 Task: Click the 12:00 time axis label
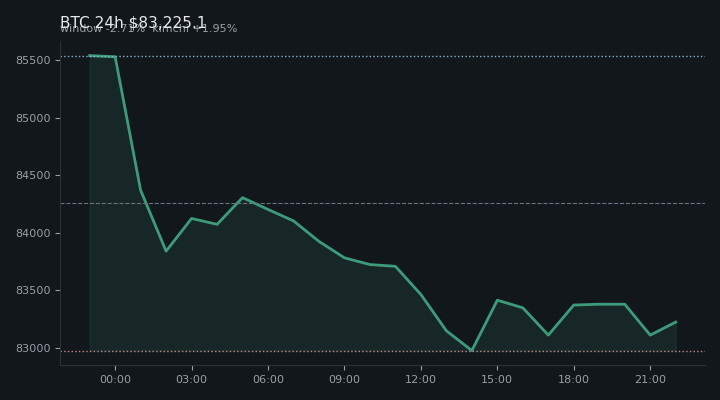pyautogui.click(x=421, y=379)
